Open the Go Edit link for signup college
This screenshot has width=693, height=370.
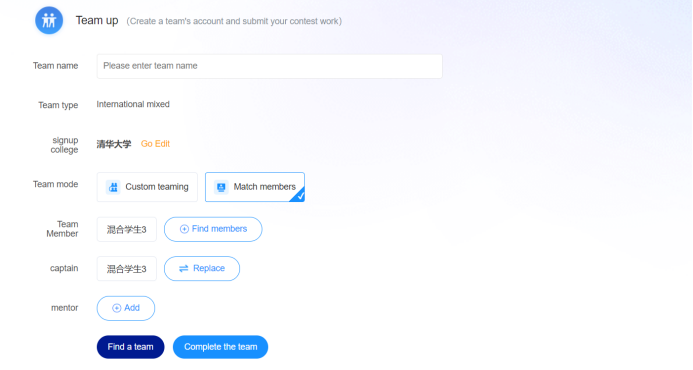coord(155,144)
